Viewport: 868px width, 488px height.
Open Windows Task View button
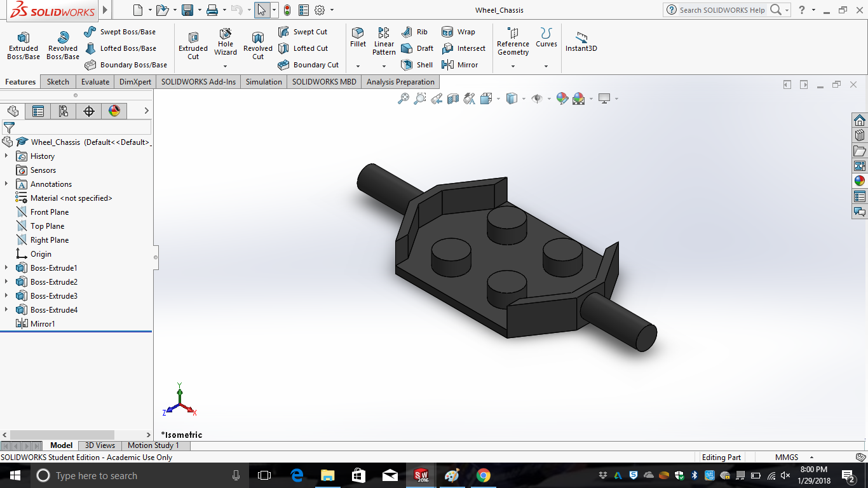(x=264, y=475)
